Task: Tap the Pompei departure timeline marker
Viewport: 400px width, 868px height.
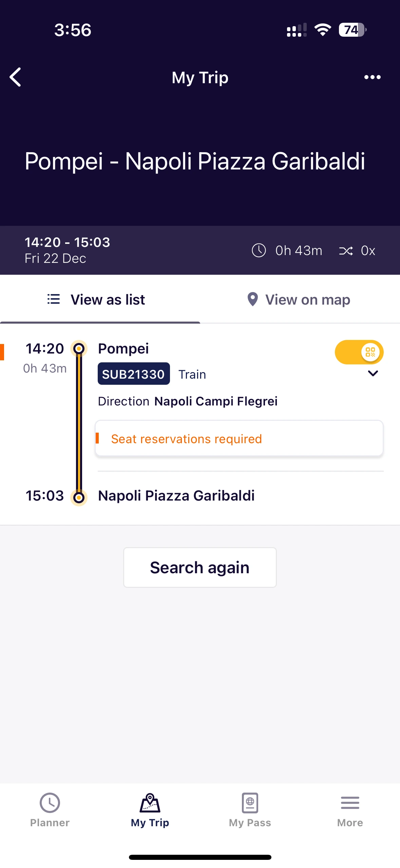Action: click(x=79, y=349)
